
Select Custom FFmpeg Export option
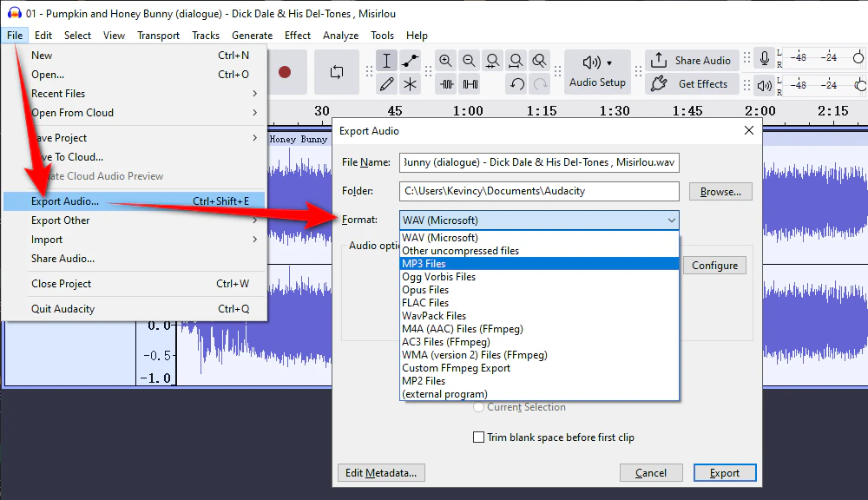539,368
